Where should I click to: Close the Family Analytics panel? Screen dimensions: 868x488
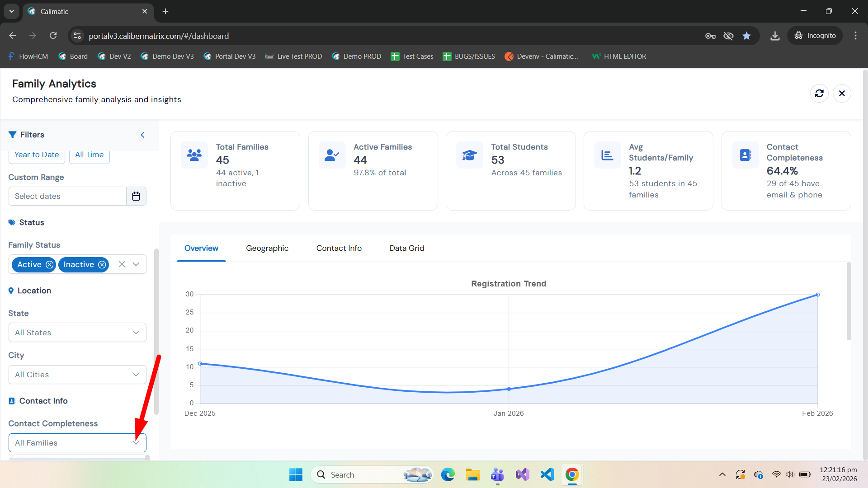coord(841,94)
